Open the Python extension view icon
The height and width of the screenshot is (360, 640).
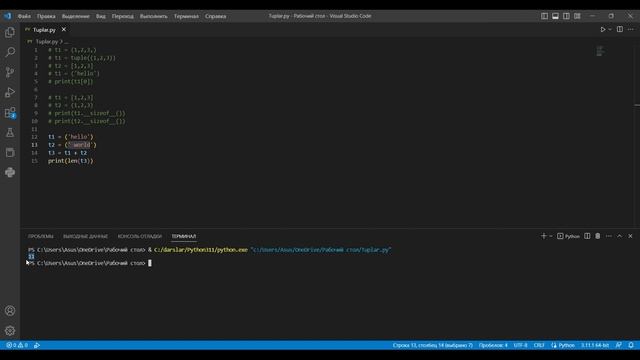[x=10, y=172]
